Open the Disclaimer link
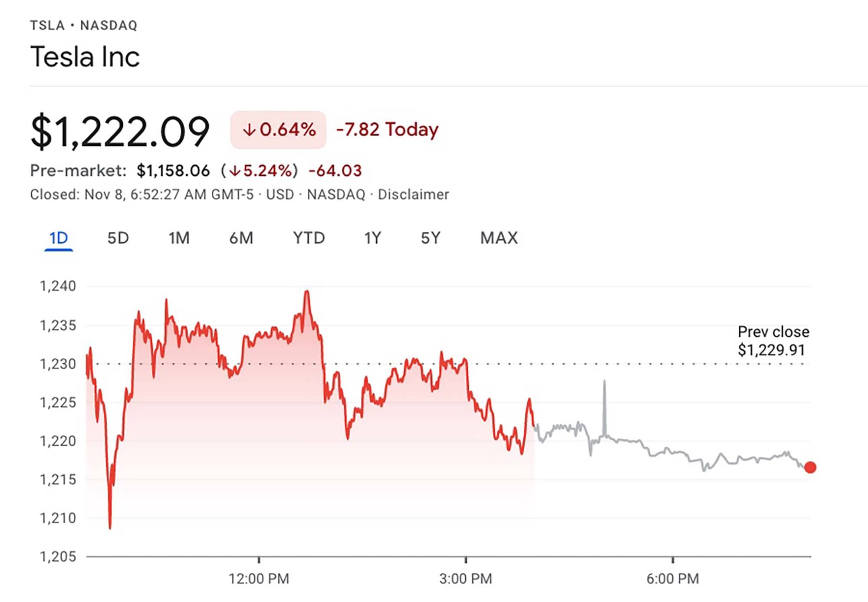 click(413, 194)
